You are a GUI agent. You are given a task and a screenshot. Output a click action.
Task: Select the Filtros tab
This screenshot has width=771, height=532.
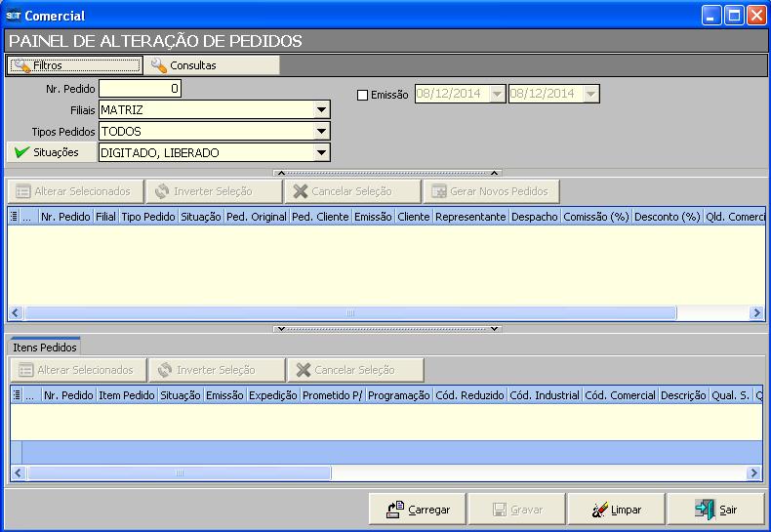(74, 65)
